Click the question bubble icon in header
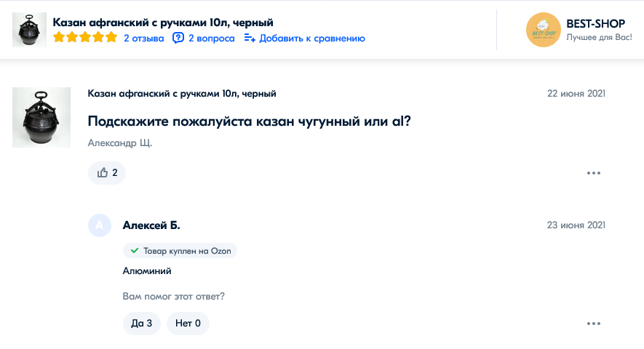 [x=178, y=38]
